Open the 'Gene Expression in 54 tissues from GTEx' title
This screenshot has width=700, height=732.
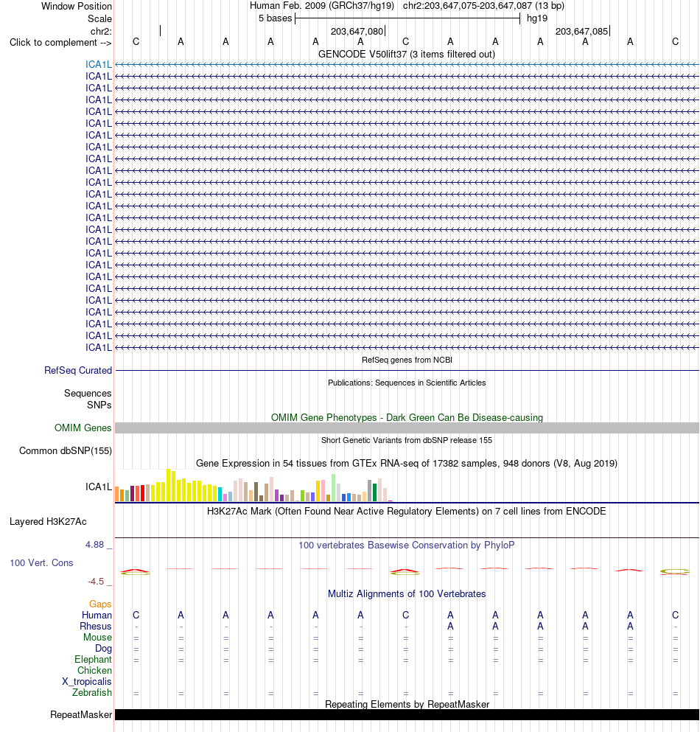point(407,463)
